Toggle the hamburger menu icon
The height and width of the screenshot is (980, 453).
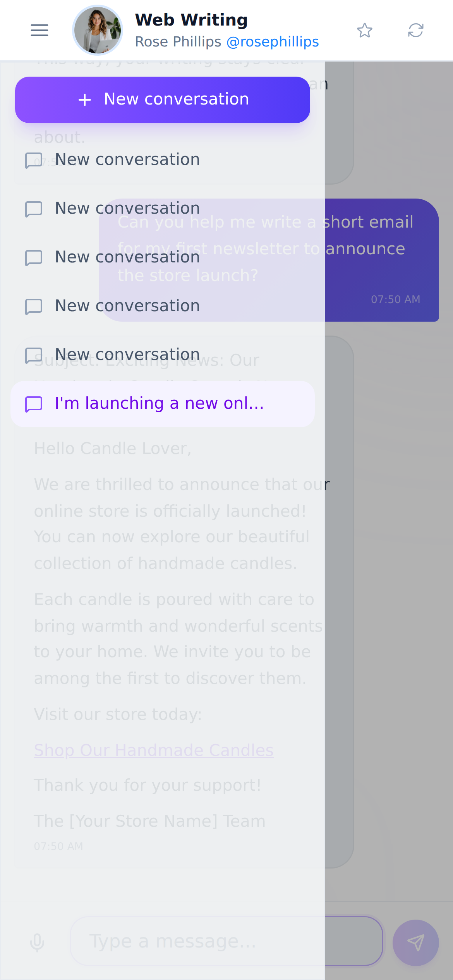[x=39, y=30]
